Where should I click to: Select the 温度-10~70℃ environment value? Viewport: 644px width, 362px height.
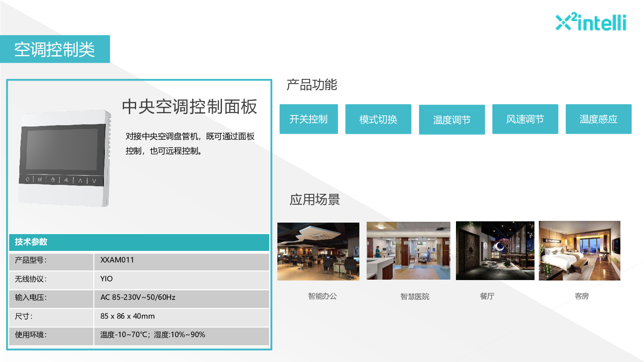click(x=153, y=335)
